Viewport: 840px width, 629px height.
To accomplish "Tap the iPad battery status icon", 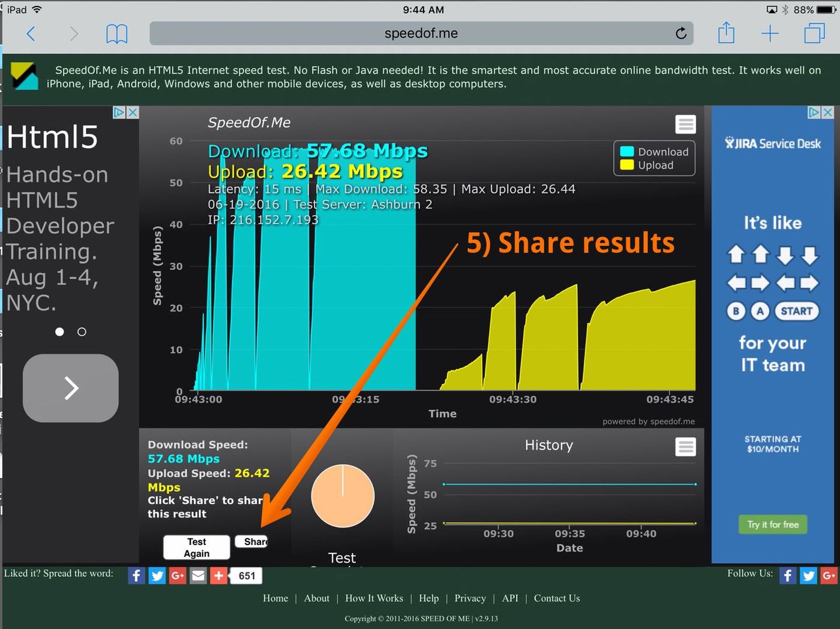I will point(825,10).
